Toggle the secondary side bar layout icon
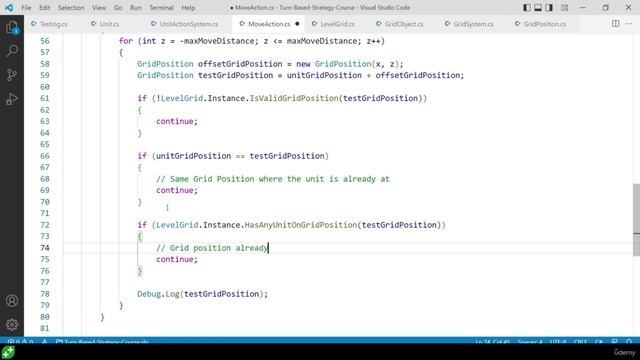The width and height of the screenshot is (640, 360). (x=549, y=7)
